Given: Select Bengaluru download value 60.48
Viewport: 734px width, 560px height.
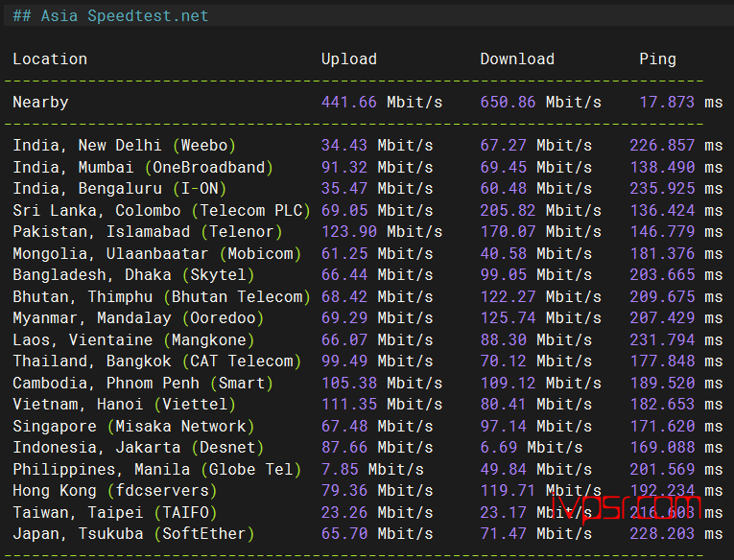Looking at the screenshot, I should [x=503, y=188].
